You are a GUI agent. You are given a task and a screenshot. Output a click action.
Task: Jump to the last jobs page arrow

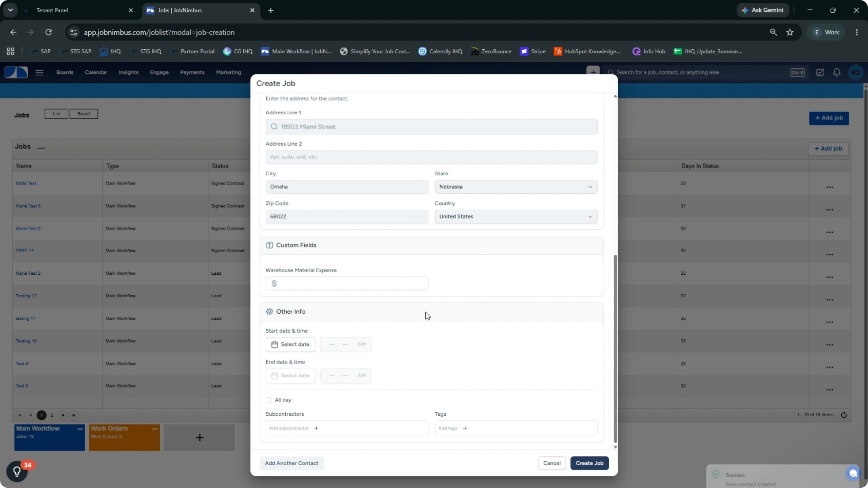coord(74,415)
